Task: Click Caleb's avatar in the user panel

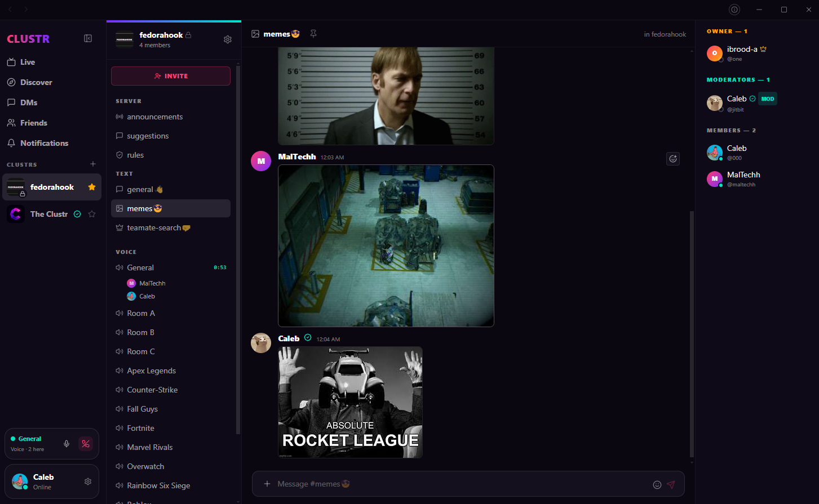Action: coord(20,481)
